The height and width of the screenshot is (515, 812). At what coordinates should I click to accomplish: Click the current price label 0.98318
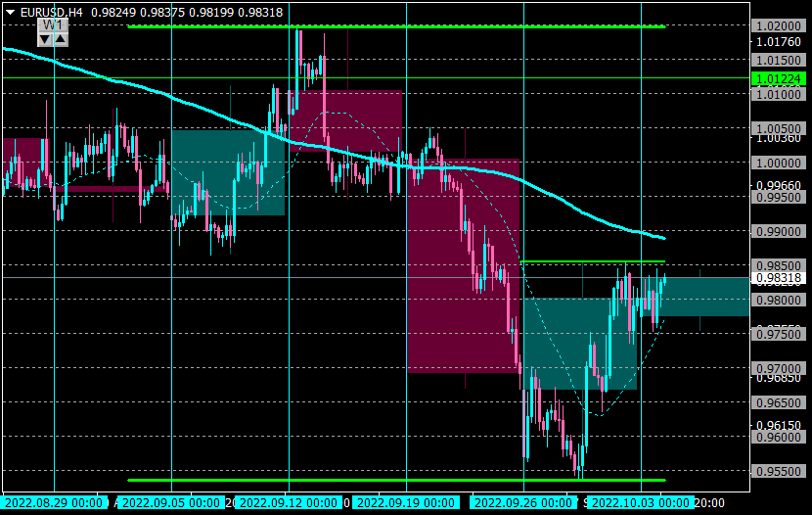point(779,278)
